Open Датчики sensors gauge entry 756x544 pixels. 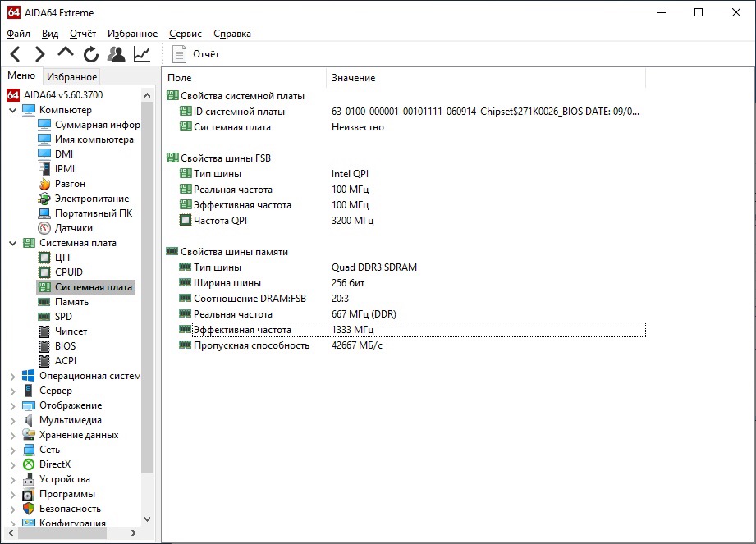tap(73, 228)
